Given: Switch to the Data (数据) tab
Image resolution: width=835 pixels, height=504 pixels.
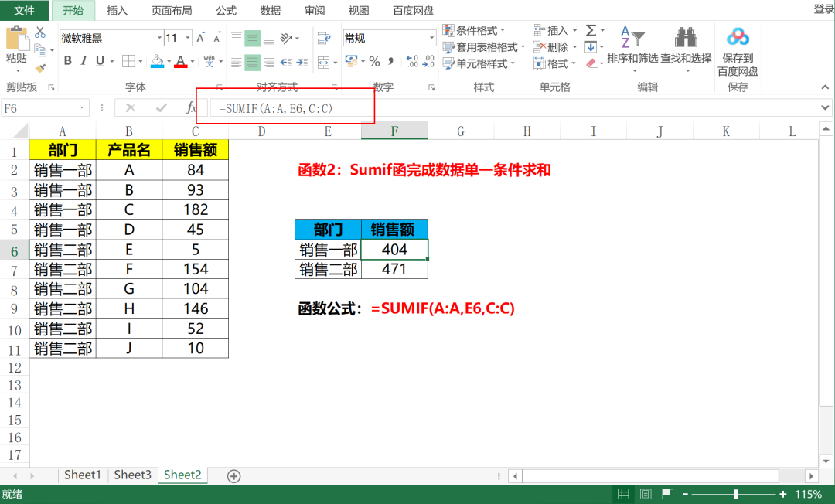Looking at the screenshot, I should click(x=271, y=10).
